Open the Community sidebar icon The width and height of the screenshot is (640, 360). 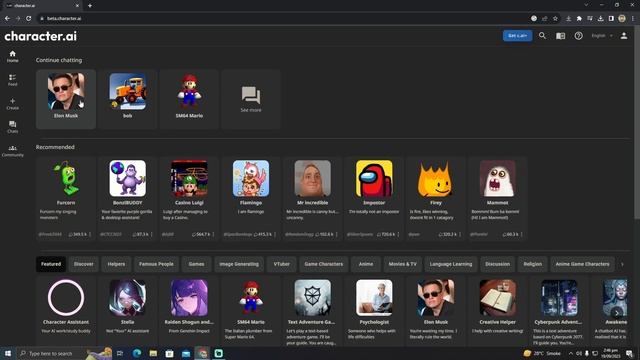click(13, 151)
